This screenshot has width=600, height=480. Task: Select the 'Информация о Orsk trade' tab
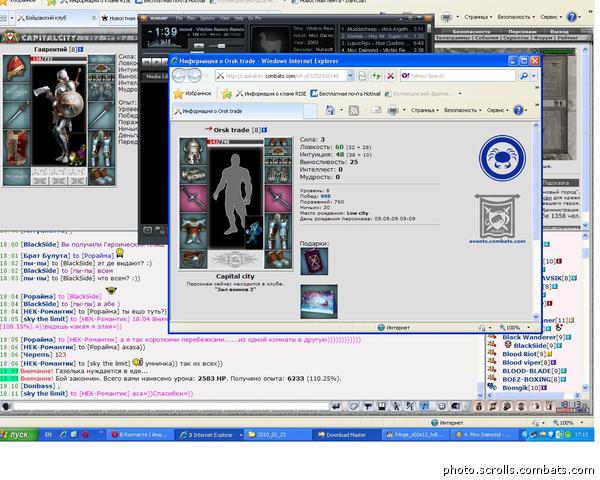pyautogui.click(x=237, y=111)
